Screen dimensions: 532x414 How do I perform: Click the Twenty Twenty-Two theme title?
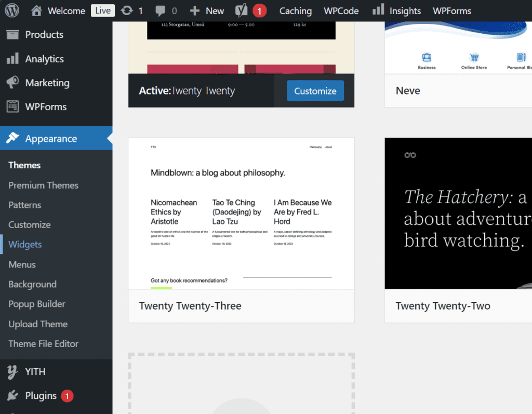pyautogui.click(x=443, y=306)
